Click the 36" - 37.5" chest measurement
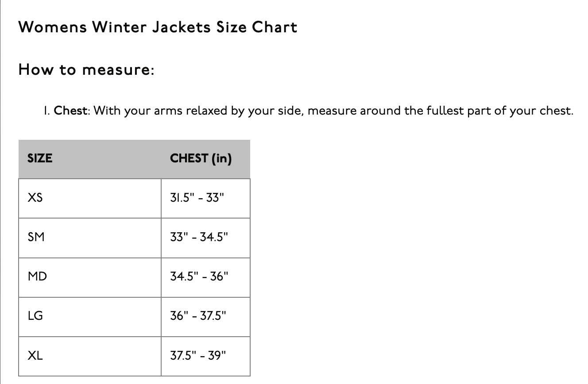The image size is (588, 384). click(x=198, y=316)
